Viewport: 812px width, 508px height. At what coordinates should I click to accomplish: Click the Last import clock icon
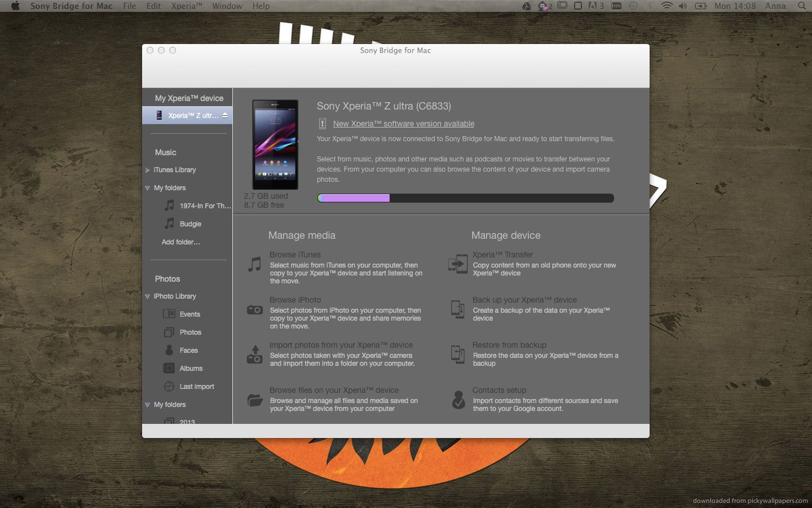(169, 386)
